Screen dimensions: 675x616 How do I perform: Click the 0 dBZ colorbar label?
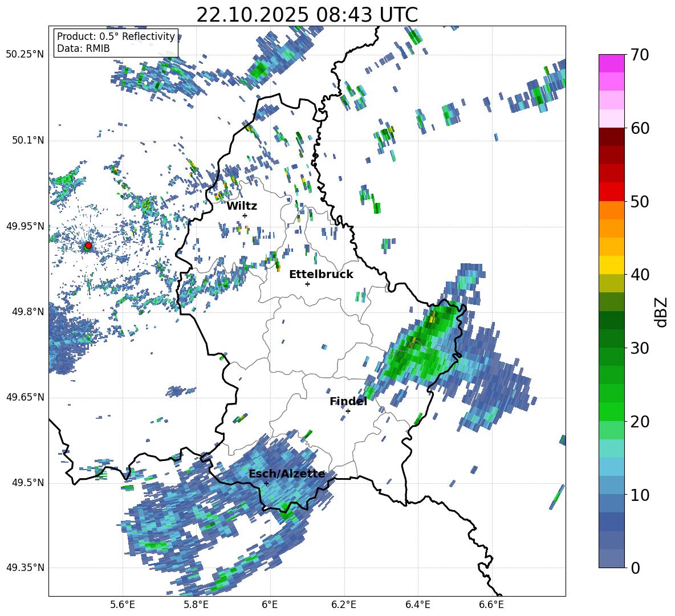pyautogui.click(x=635, y=568)
